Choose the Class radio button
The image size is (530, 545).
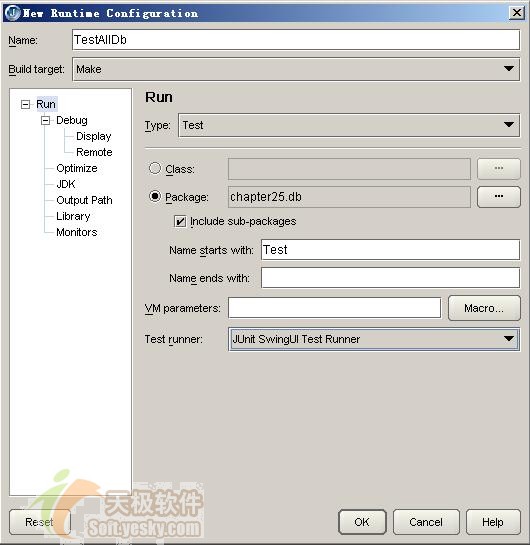tap(155, 168)
